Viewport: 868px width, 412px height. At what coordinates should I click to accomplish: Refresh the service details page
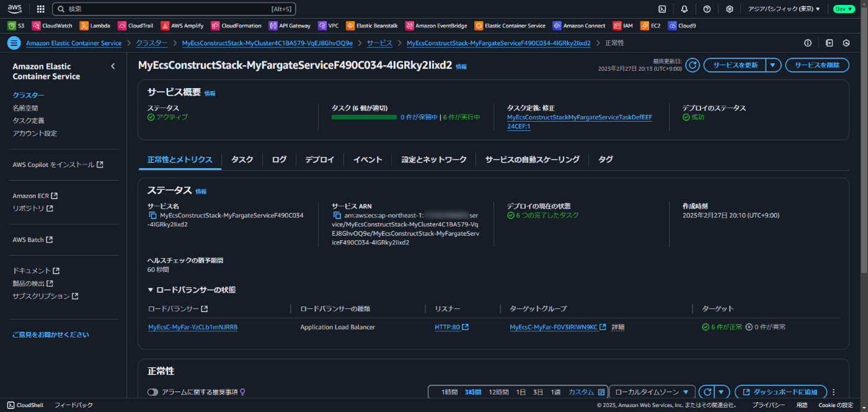(x=692, y=65)
